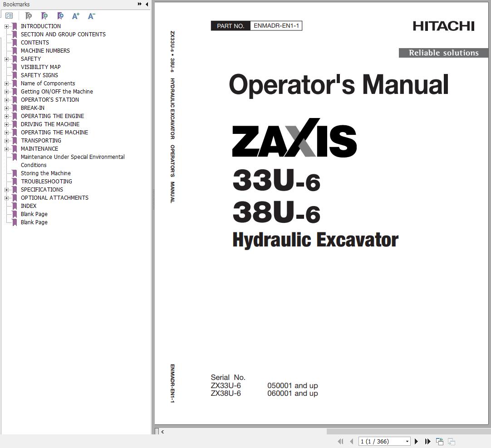Viewport: 491px width, 448px height.
Task: Select Name of Components bookmark
Action: 48,84
